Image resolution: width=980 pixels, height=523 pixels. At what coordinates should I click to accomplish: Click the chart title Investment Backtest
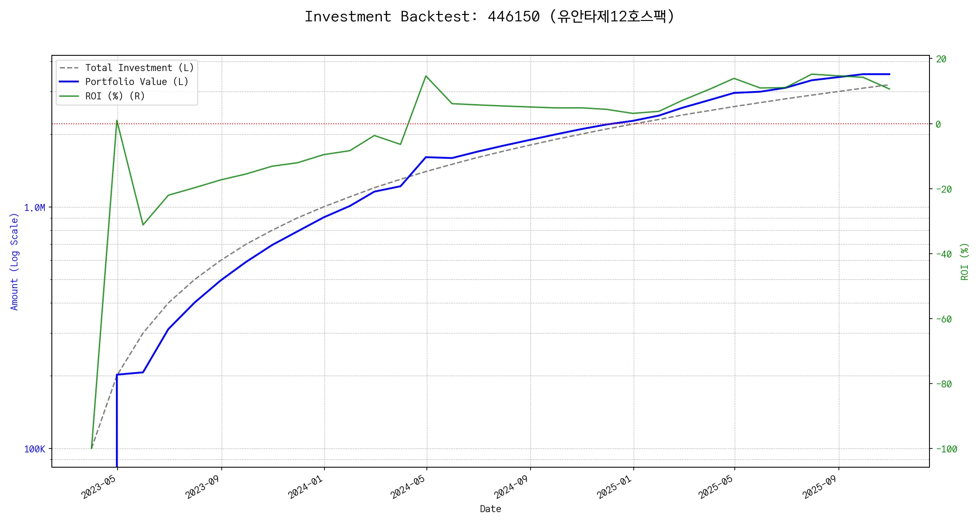coord(490,17)
